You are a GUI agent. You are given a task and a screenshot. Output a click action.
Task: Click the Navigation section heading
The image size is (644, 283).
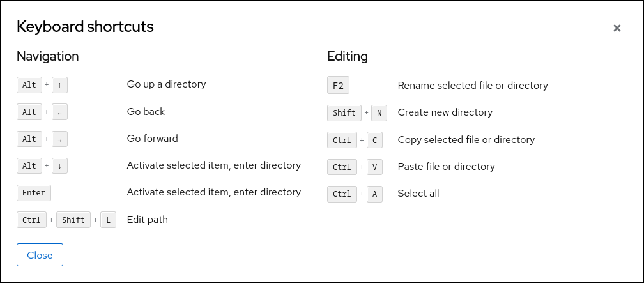48,56
